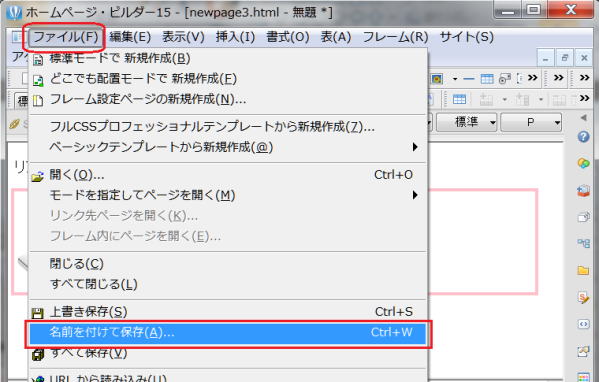The image size is (599, 382).
Task: Choose どこでも配置モードで新規作成(E)
Action: coord(228,79)
